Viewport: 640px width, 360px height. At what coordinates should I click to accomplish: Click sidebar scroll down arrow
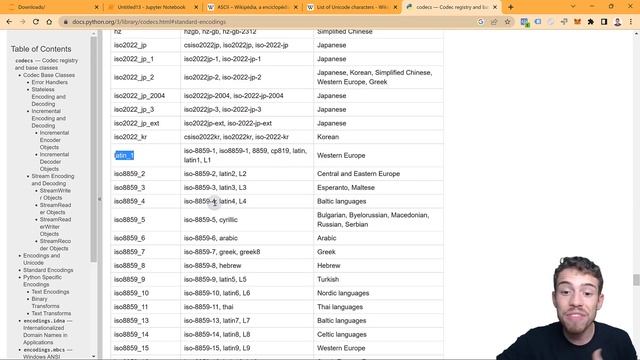pyautogui.click(x=93, y=356)
